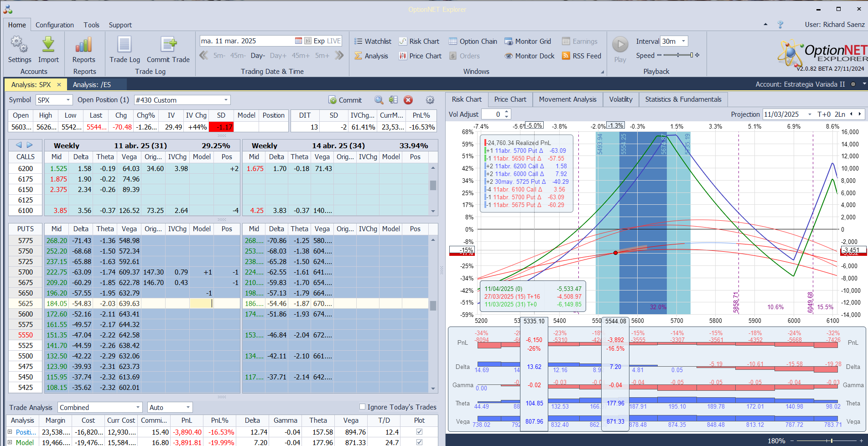Expand the Model analysis row
The height and width of the screenshot is (446, 868).
click(10, 442)
